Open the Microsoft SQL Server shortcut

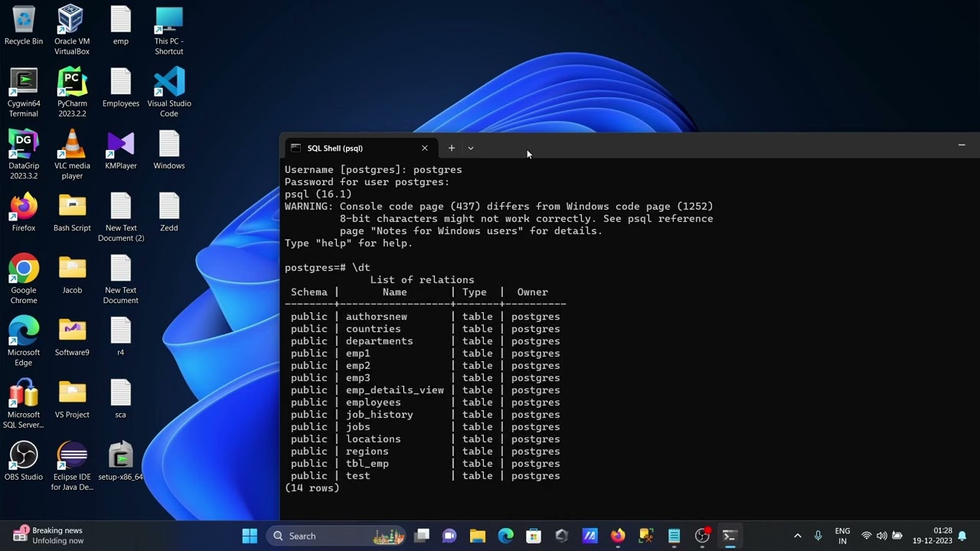tap(24, 403)
